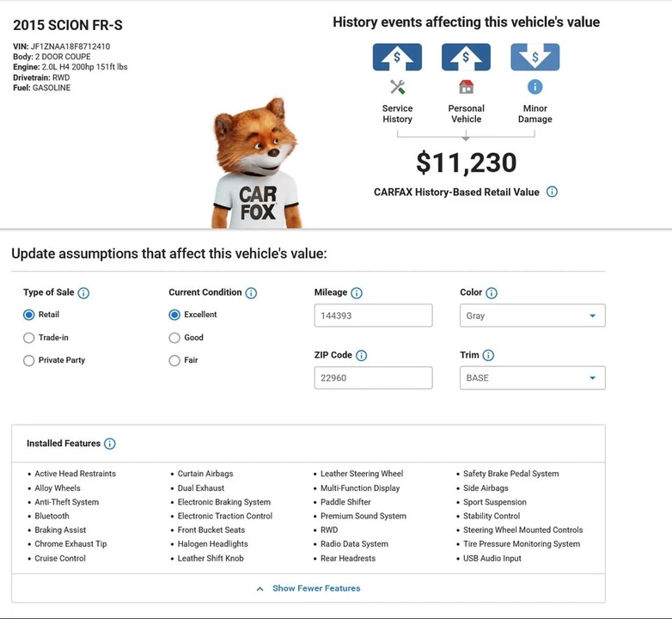
Task: Click the Personal Vehicle label
Action: coord(467,113)
